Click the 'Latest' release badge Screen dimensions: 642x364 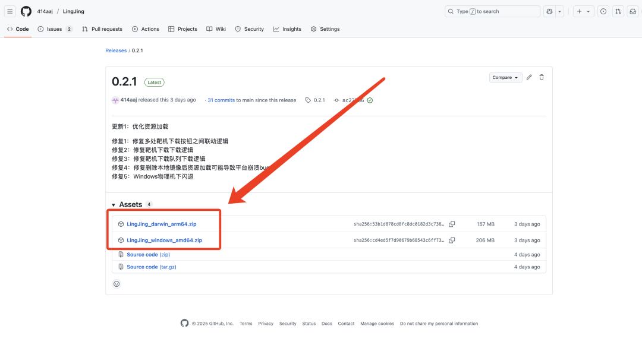[x=155, y=82]
